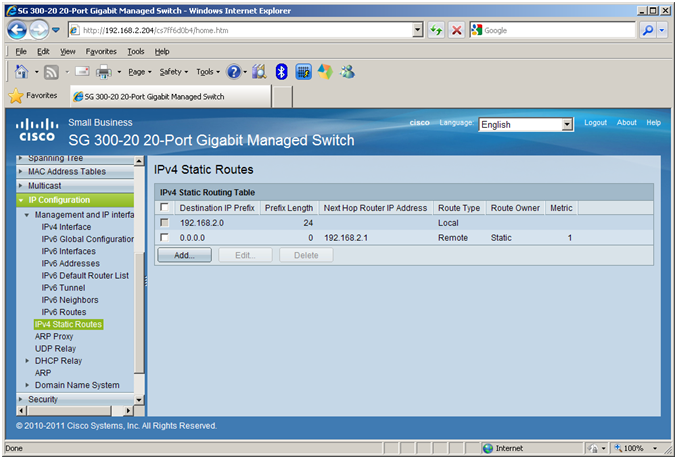Click the About link
This screenshot has height=459, width=677.
(626, 123)
